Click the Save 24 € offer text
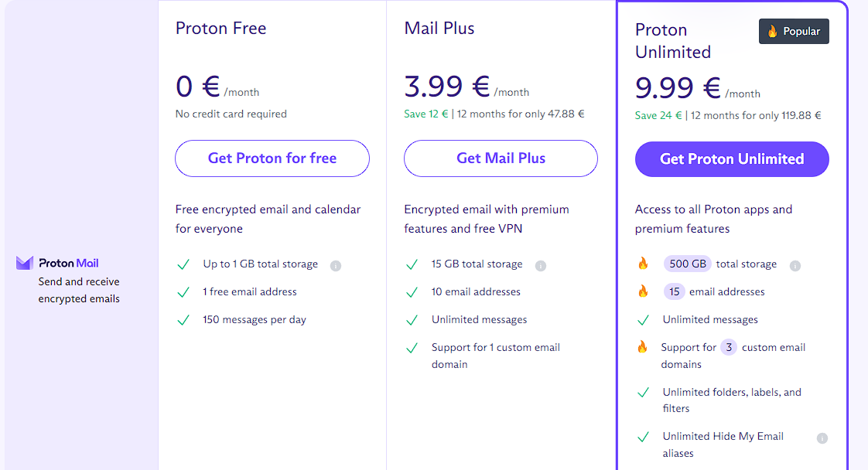This screenshot has width=868, height=470. click(658, 115)
